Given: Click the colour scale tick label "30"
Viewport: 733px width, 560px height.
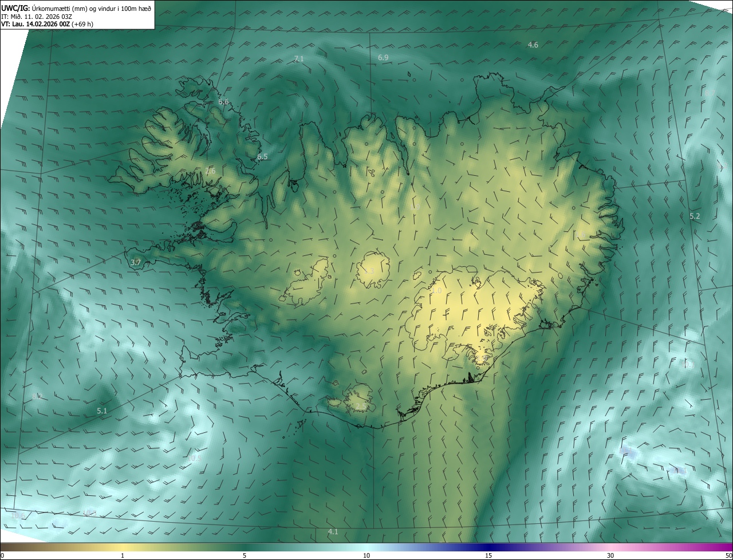Looking at the screenshot, I should click(610, 555).
